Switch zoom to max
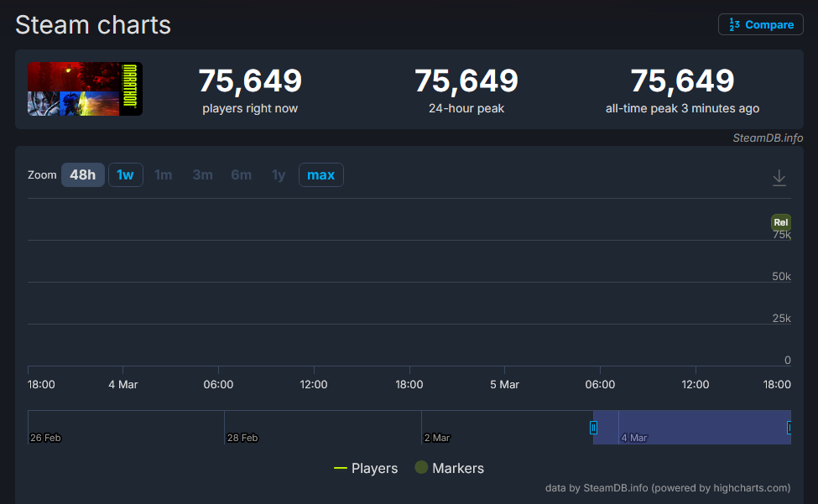This screenshot has width=818, height=504. (320, 174)
